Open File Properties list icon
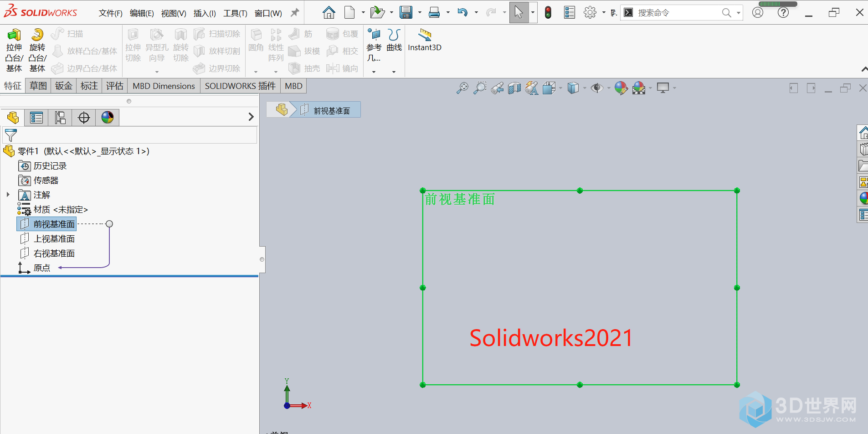This screenshot has height=434, width=868. [570, 12]
